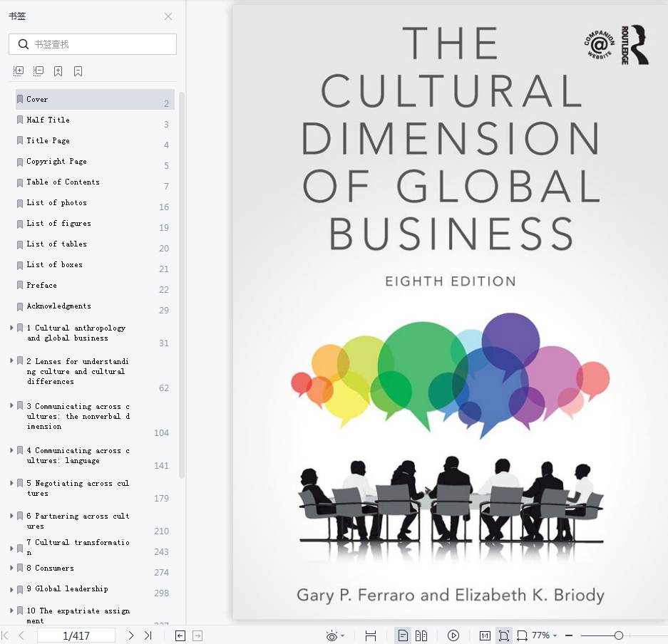Viewport: 668px width, 644px height.
Task: Switch to two-page view
Action: tap(421, 636)
